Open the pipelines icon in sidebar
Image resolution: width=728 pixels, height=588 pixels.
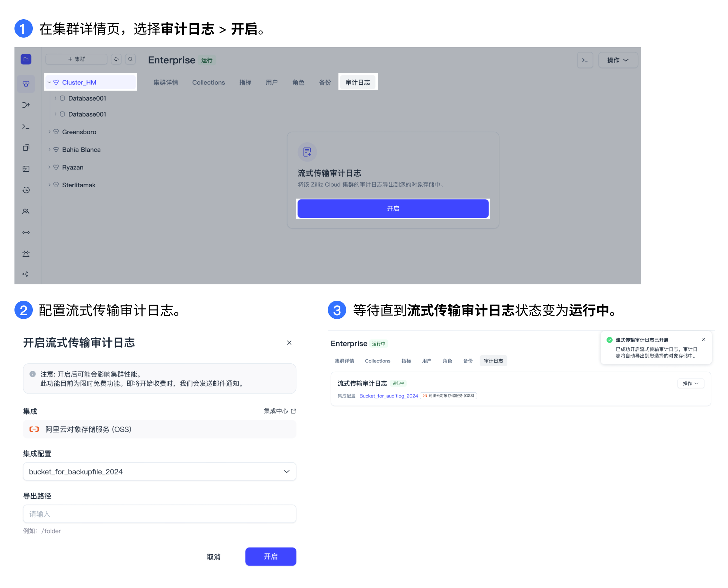coord(26,105)
